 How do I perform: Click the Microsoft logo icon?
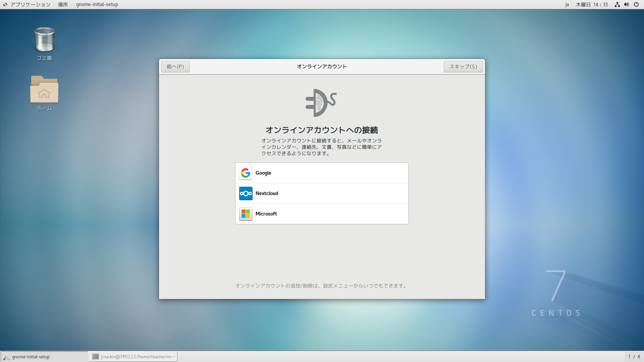point(246,214)
